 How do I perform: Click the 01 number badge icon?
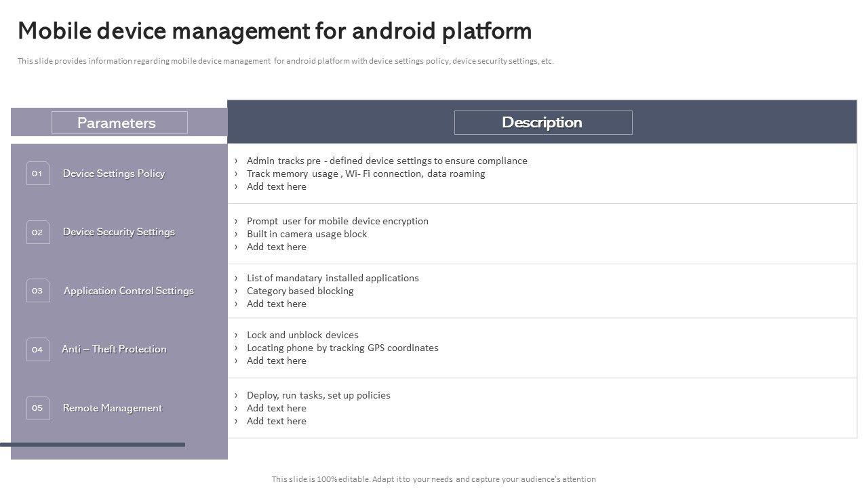pos(38,174)
